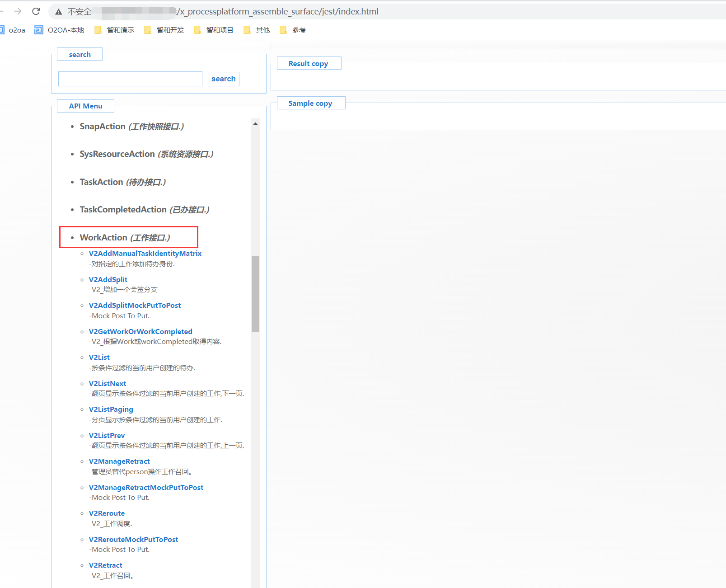Open the V2AddManualTaskIdentityMatrix API link
This screenshot has width=726, height=588.
tap(145, 254)
